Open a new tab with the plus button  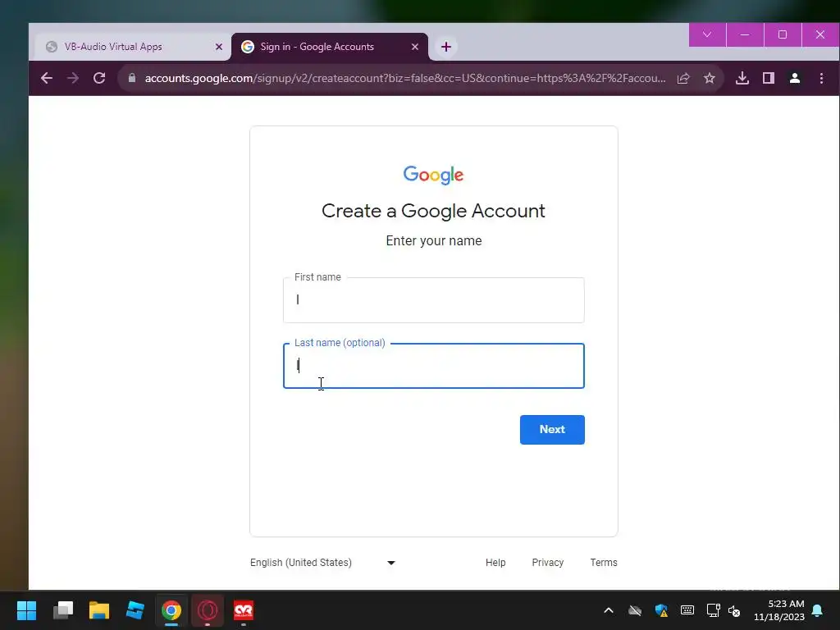coord(445,47)
